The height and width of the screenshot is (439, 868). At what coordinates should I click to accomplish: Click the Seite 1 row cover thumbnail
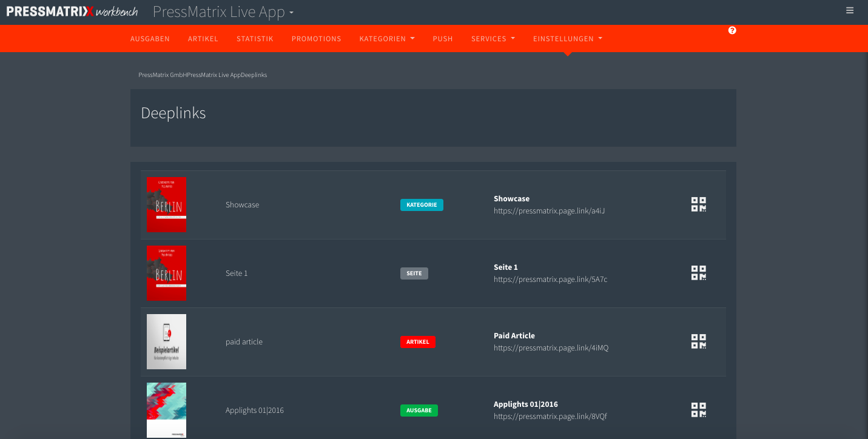pyautogui.click(x=166, y=273)
